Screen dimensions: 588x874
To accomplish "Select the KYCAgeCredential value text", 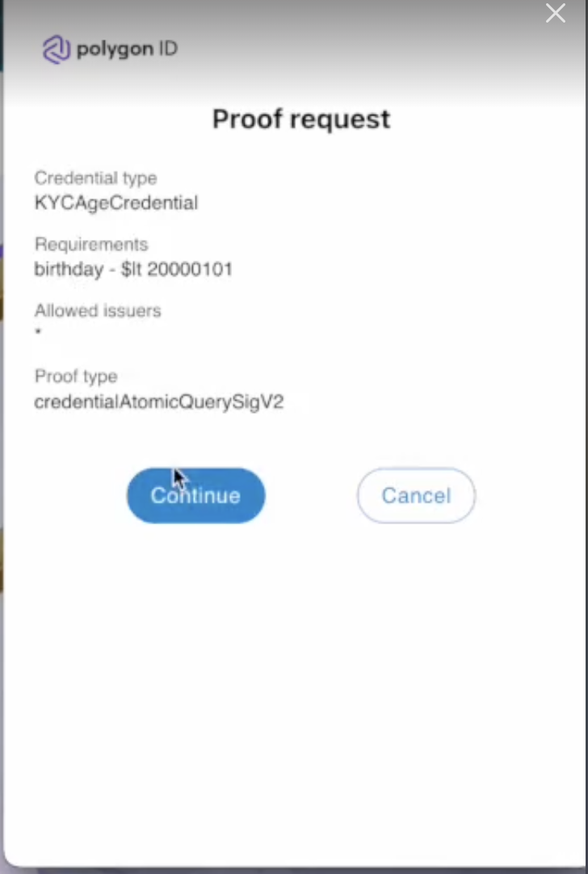I will tap(116, 202).
